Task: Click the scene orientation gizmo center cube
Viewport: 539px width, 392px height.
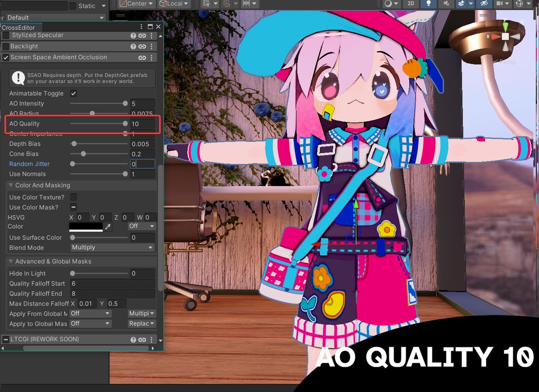Action: [x=505, y=36]
